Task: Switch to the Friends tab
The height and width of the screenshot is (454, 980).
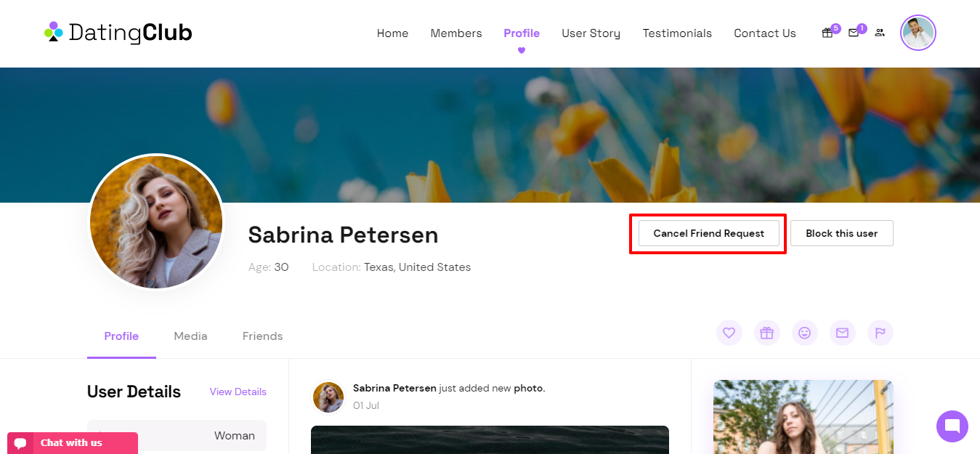Action: [262, 336]
